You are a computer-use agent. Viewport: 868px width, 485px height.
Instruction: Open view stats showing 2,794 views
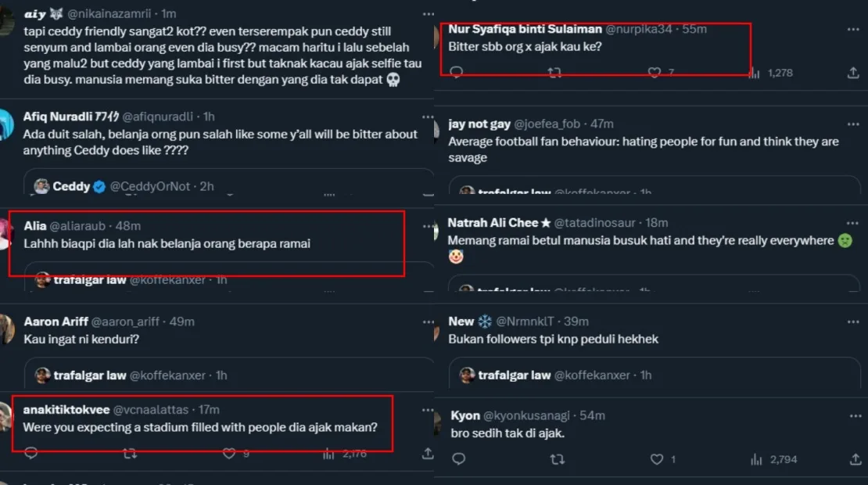(755, 459)
